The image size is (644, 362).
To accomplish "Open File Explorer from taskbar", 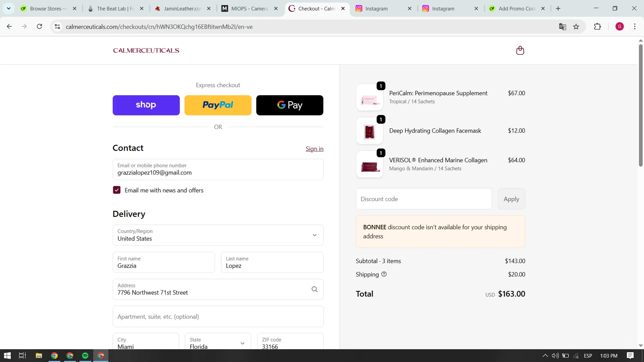I will tap(39, 356).
